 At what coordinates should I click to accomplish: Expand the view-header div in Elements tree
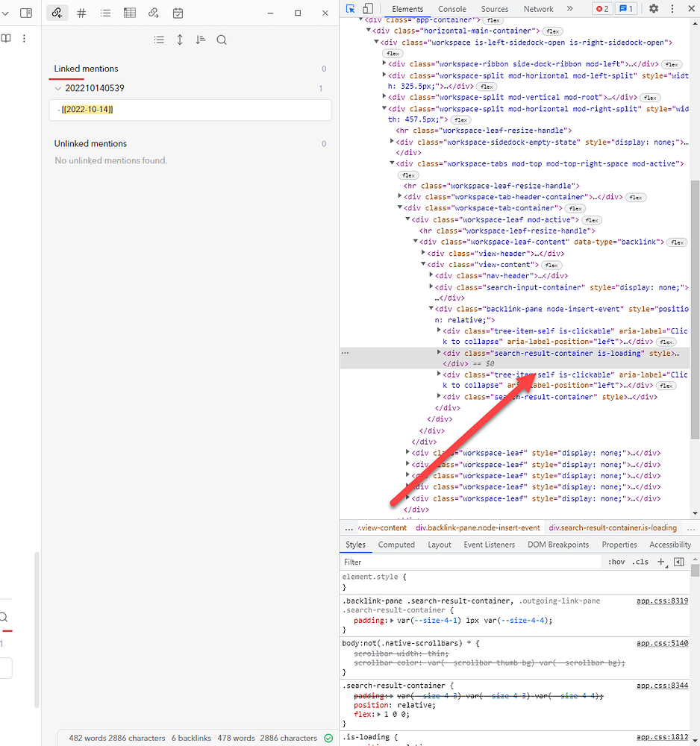[x=423, y=253]
